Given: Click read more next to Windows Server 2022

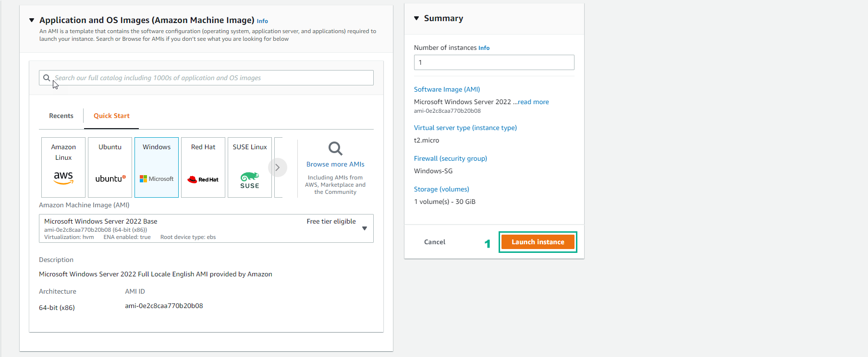Looking at the screenshot, I should pos(533,102).
